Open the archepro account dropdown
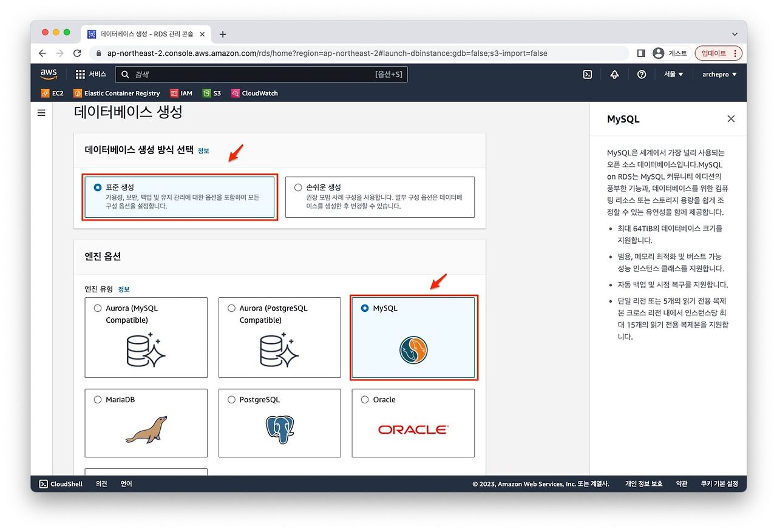This screenshot has height=532, width=777. [719, 74]
